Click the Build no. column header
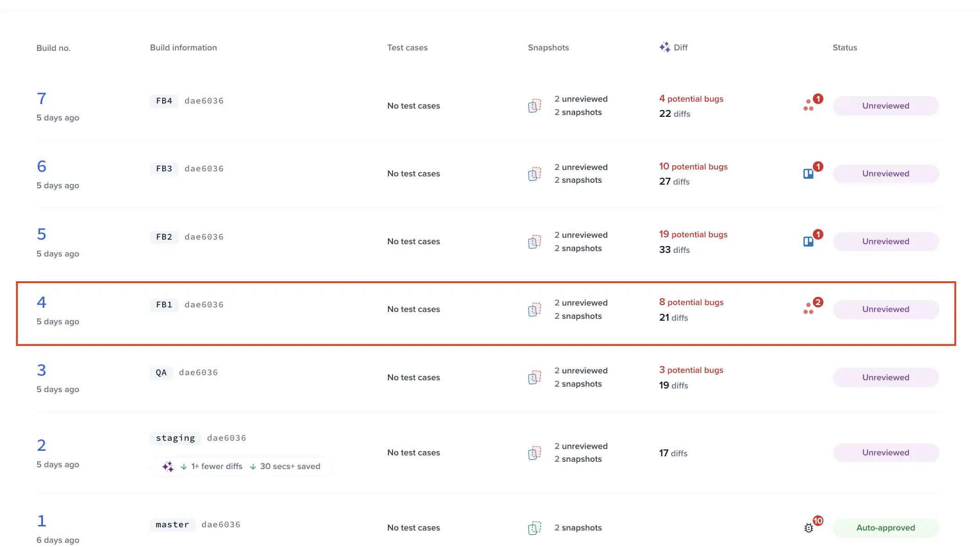Screen dimensions: 980x547 (x=54, y=48)
